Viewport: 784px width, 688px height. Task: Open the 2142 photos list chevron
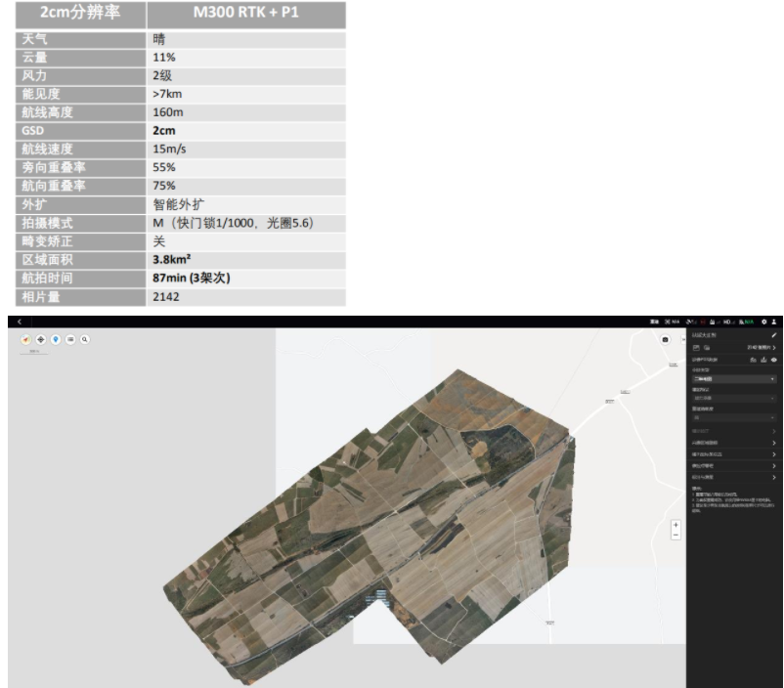[x=774, y=348]
